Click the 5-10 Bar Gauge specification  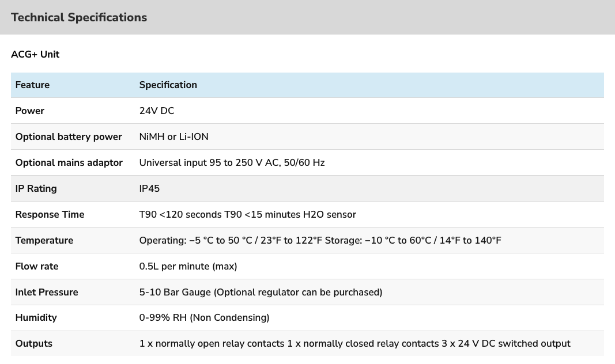(x=261, y=293)
